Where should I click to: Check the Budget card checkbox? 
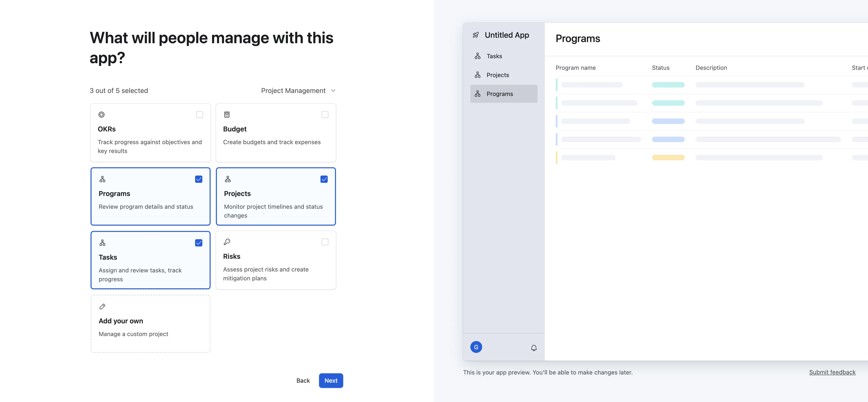point(325,115)
